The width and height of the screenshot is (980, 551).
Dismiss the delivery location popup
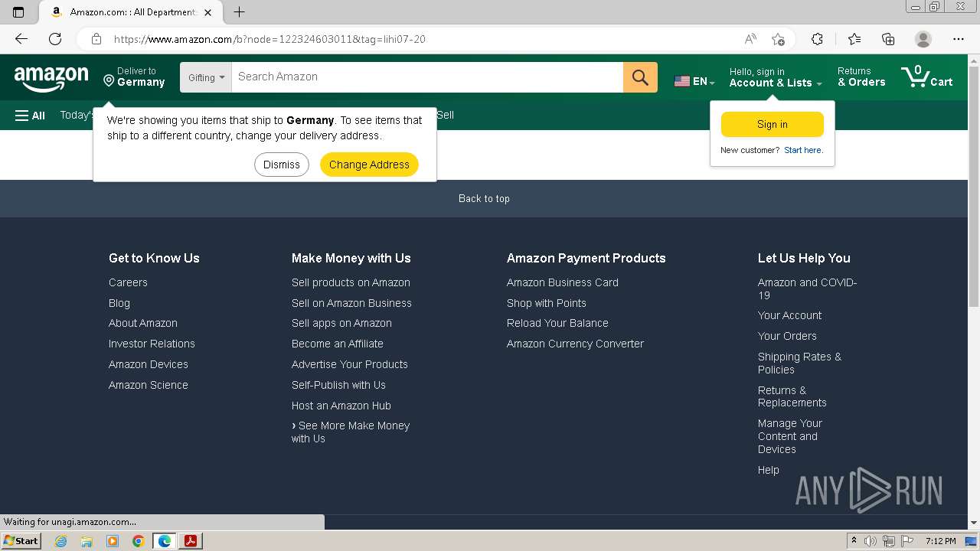[x=282, y=165]
